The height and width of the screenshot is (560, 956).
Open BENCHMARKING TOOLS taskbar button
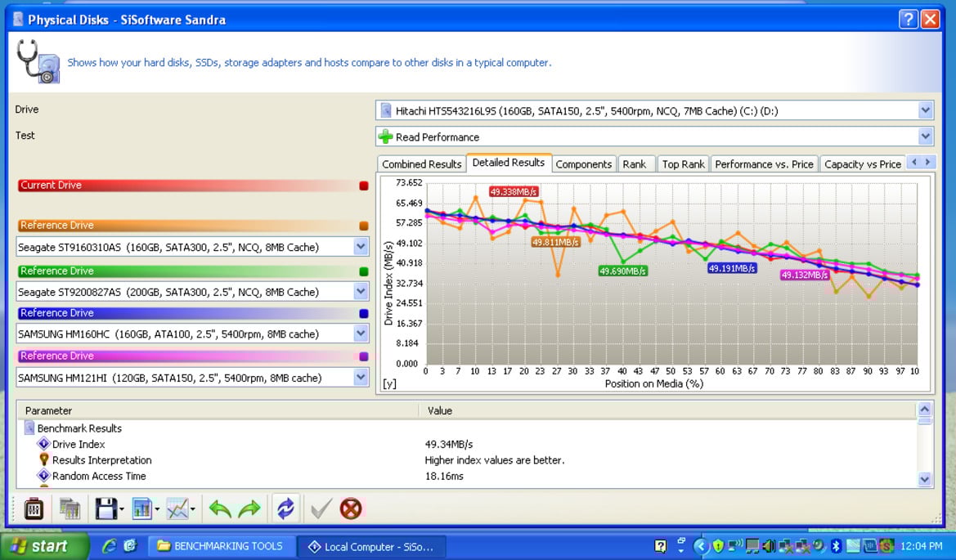[222, 546]
